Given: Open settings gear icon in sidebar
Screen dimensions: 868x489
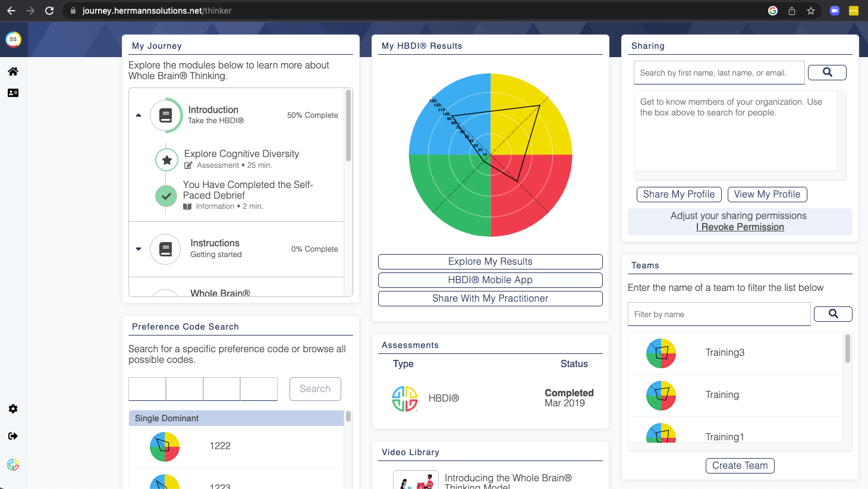Looking at the screenshot, I should (13, 409).
